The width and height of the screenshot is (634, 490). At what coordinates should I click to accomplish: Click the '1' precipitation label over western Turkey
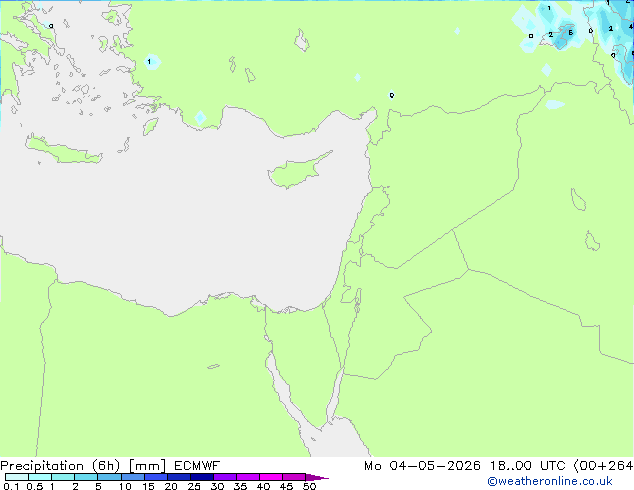(x=149, y=62)
